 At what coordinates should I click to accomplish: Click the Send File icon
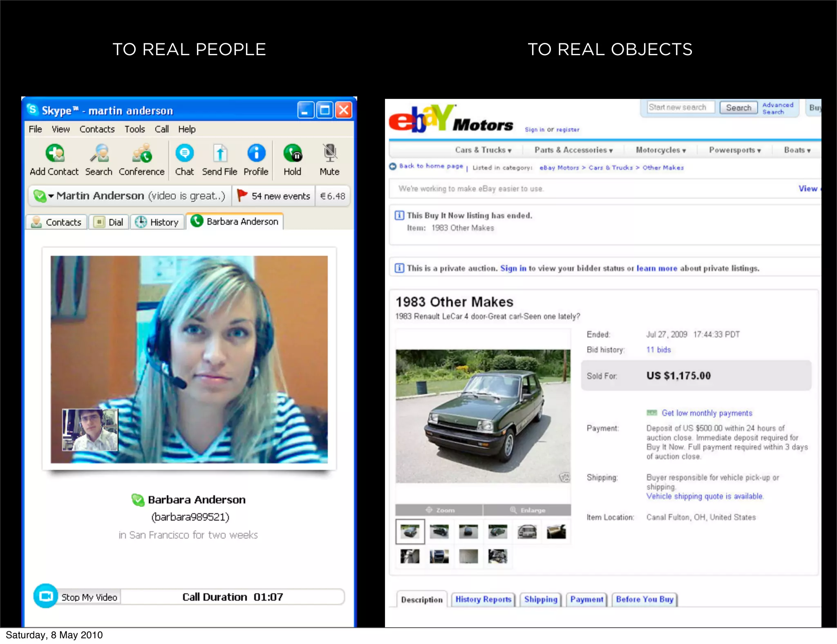tap(219, 154)
